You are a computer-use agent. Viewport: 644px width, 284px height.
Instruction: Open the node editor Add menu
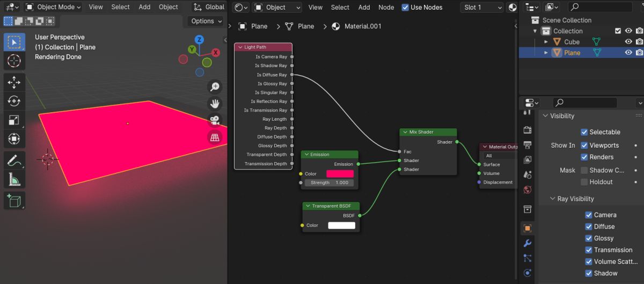(x=364, y=7)
